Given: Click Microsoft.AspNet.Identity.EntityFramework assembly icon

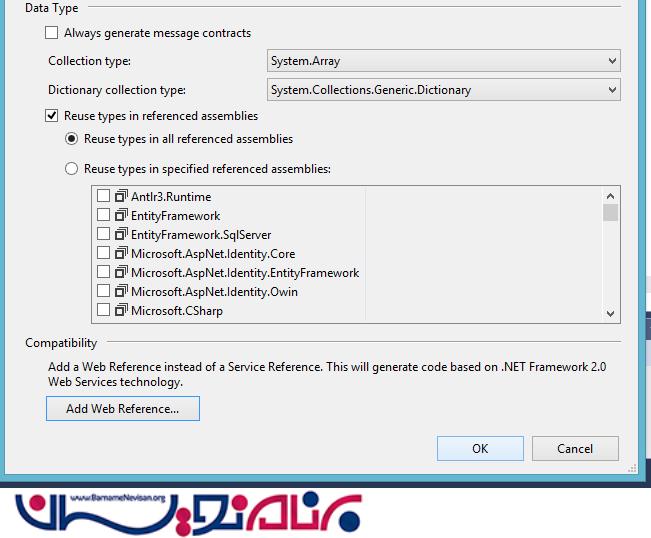Looking at the screenshot, I should pyautogui.click(x=121, y=272).
